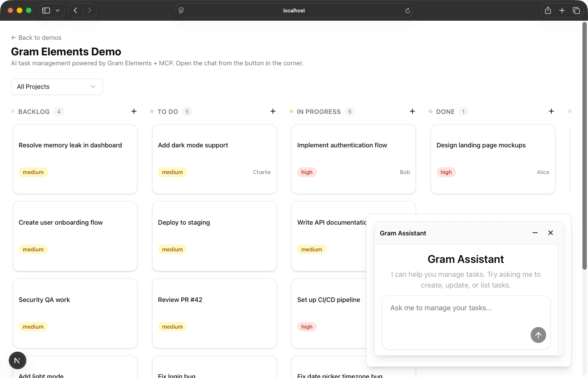The width and height of the screenshot is (588, 378).
Task: Toggle the Safari sidebar icon
Action: coord(46,10)
